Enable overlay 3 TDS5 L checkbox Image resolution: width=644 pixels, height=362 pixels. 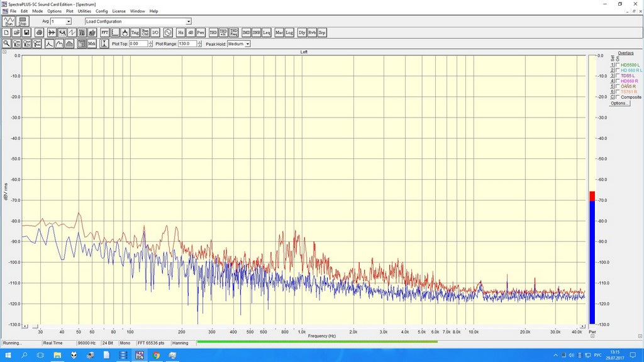[x=618, y=76]
